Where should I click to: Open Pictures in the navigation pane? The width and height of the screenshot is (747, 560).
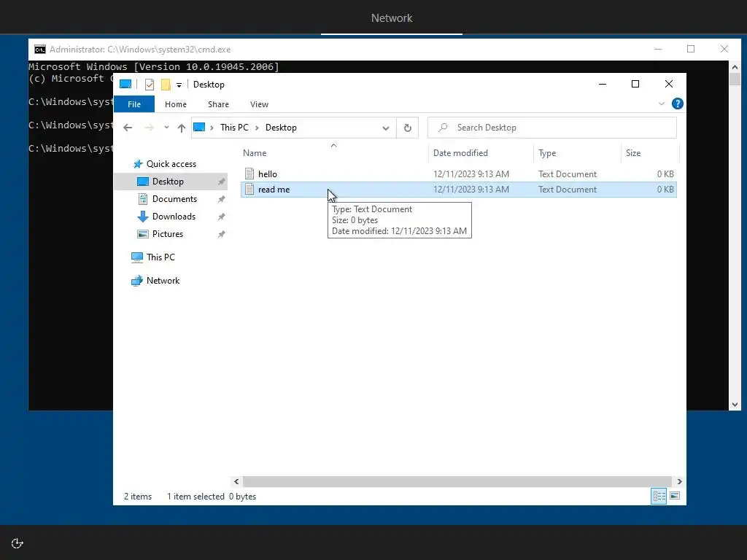coord(167,234)
